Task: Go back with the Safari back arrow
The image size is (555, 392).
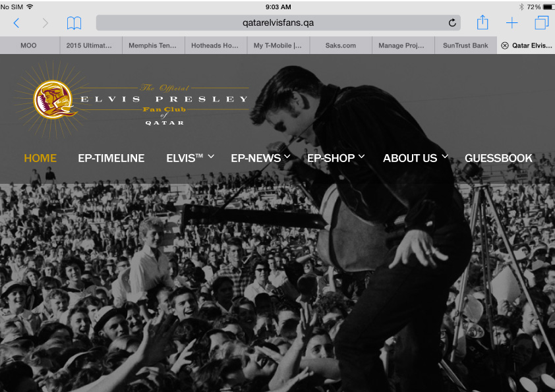Action: click(x=16, y=23)
